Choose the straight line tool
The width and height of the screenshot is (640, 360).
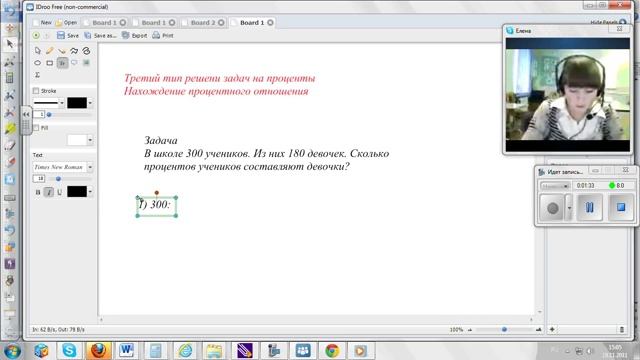[62, 51]
